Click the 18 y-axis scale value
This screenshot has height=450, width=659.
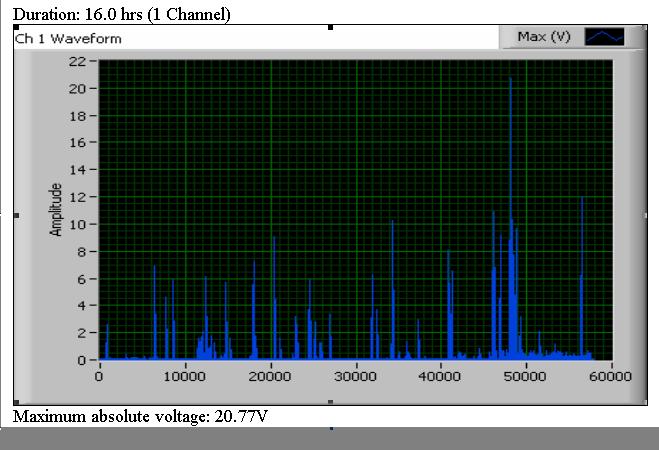pos(77,116)
